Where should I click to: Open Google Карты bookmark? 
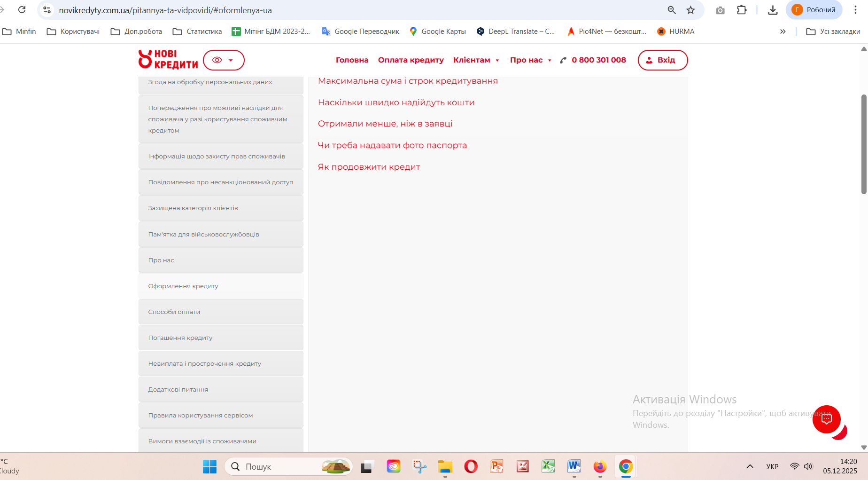click(x=437, y=31)
